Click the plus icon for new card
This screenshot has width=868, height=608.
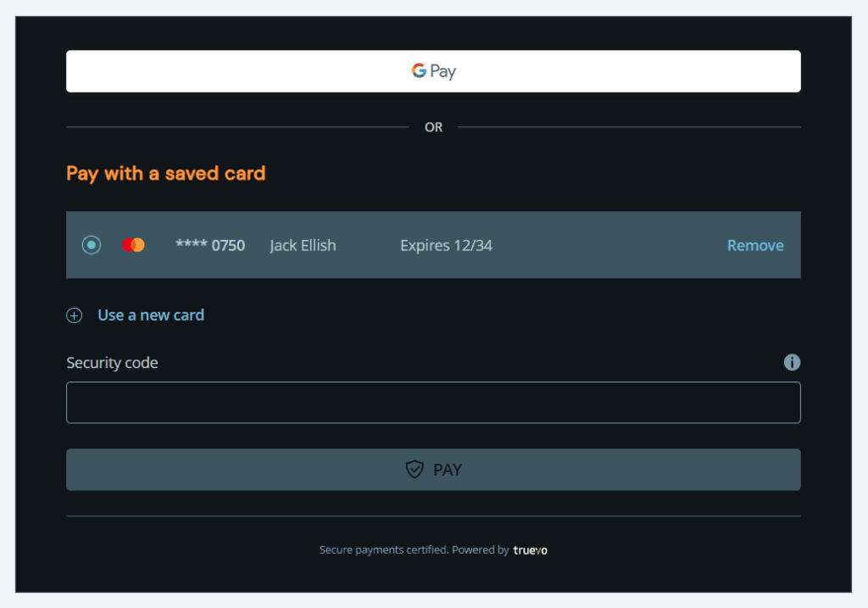coord(75,315)
